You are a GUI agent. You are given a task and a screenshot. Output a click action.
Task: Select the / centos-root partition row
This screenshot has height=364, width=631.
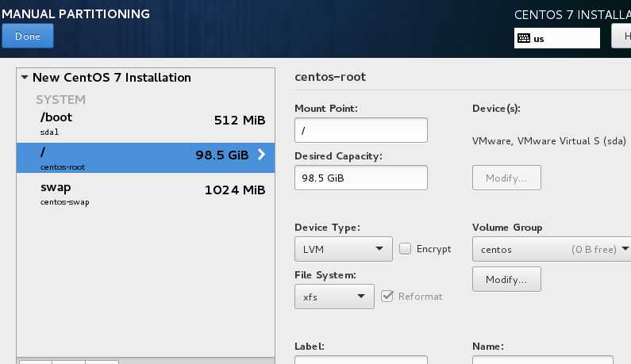coord(146,158)
